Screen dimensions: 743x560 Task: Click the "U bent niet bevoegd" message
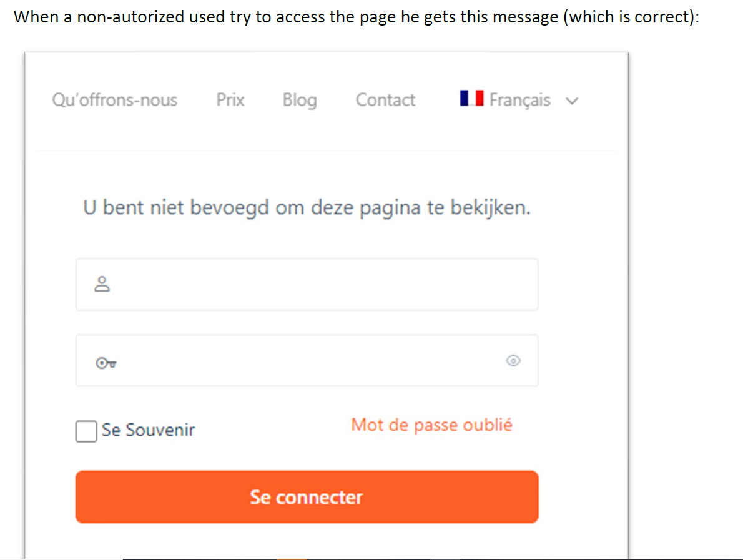point(307,208)
